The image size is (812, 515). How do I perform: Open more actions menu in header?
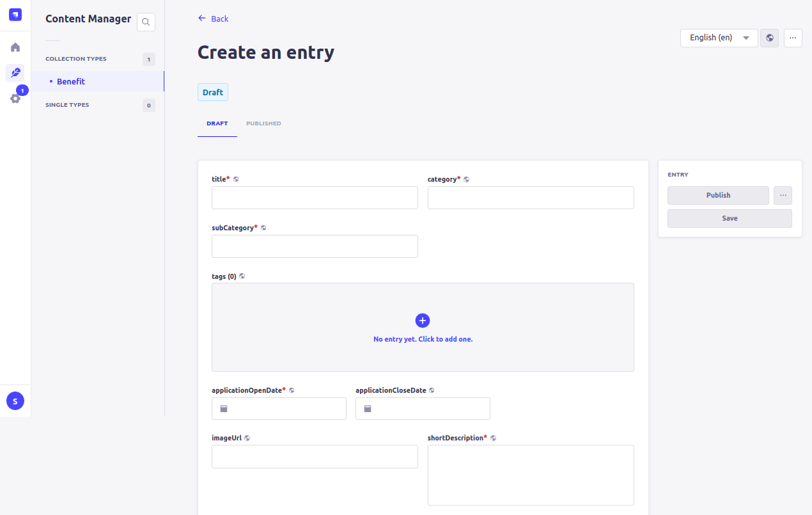pos(793,38)
